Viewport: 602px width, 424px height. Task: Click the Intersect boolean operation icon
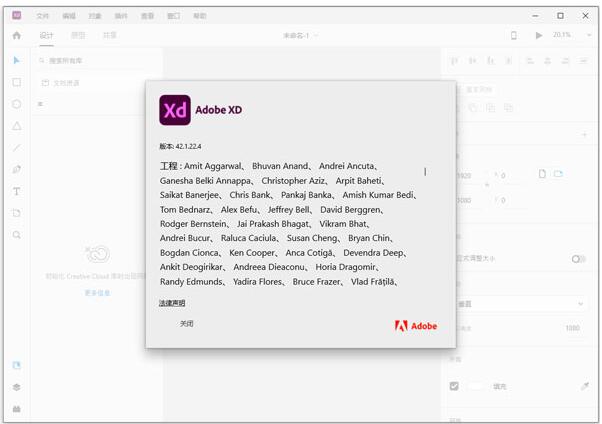pos(491,108)
